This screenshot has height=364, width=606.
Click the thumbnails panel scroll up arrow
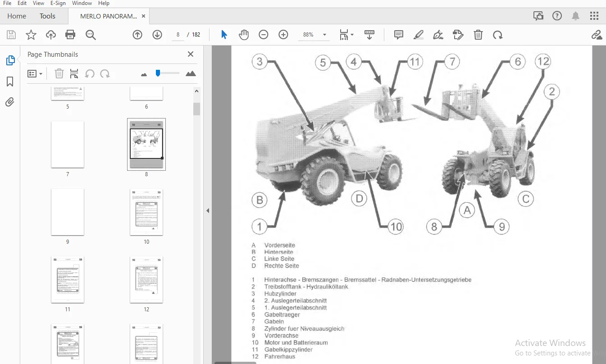pos(197,91)
